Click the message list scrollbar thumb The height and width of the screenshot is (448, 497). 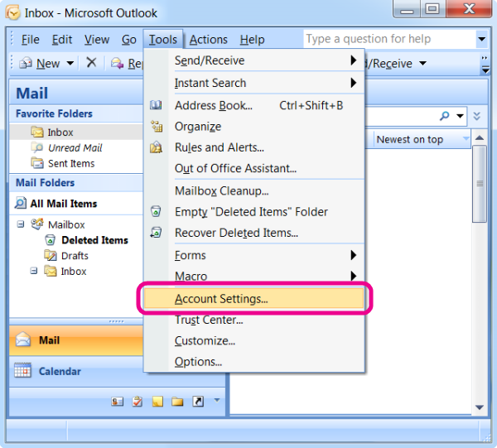[x=480, y=184]
